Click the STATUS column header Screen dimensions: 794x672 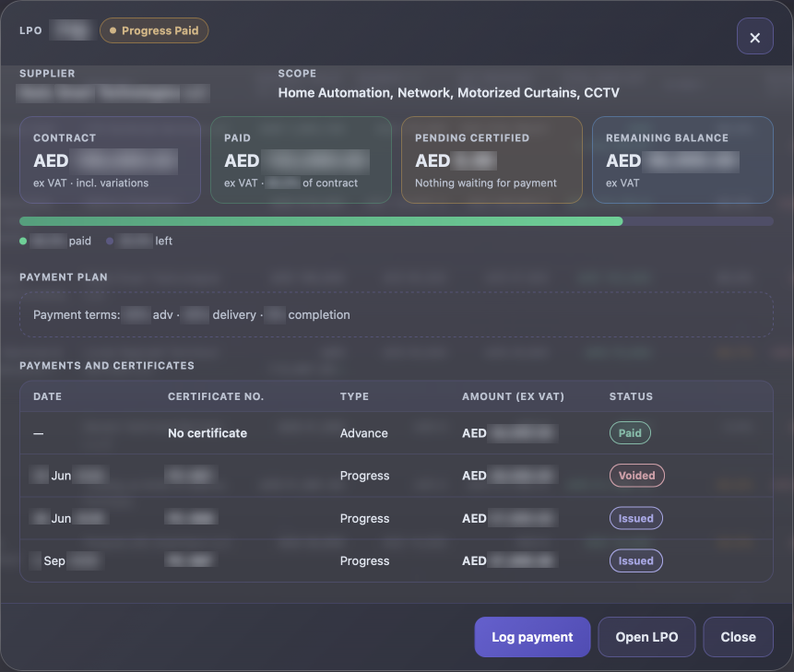631,396
